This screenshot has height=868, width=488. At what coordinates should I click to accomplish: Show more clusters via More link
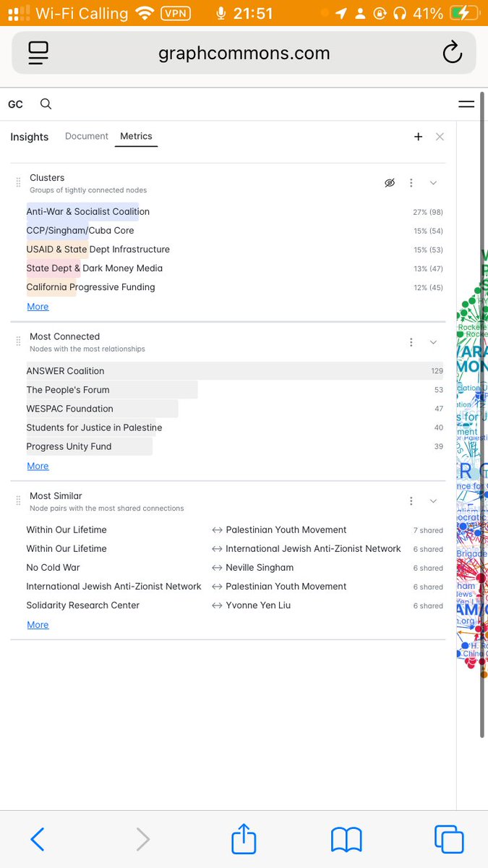click(x=38, y=307)
